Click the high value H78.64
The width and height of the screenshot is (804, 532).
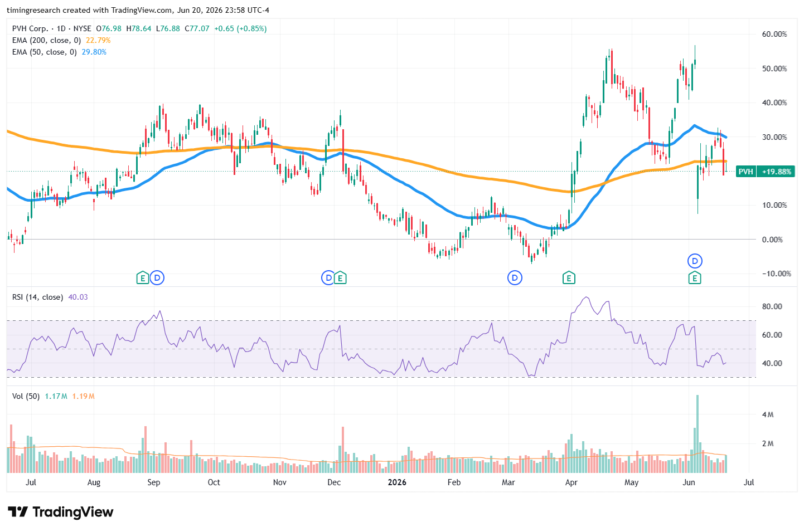pyautogui.click(x=139, y=28)
